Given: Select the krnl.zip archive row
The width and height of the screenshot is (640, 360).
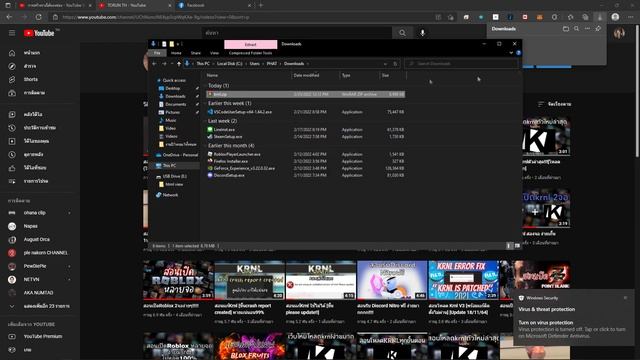Looking at the screenshot, I should point(305,94).
